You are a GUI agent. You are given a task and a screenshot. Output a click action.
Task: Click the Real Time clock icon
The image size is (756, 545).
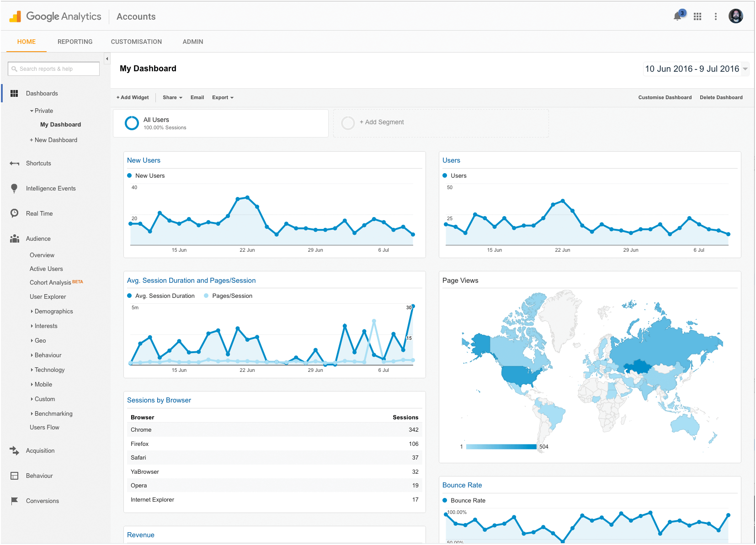pyautogui.click(x=14, y=213)
